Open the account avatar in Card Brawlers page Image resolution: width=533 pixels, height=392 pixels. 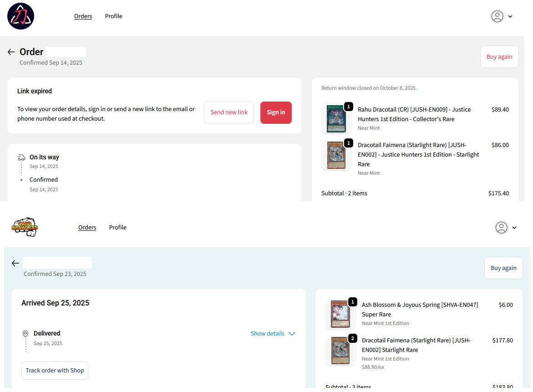coord(502,228)
